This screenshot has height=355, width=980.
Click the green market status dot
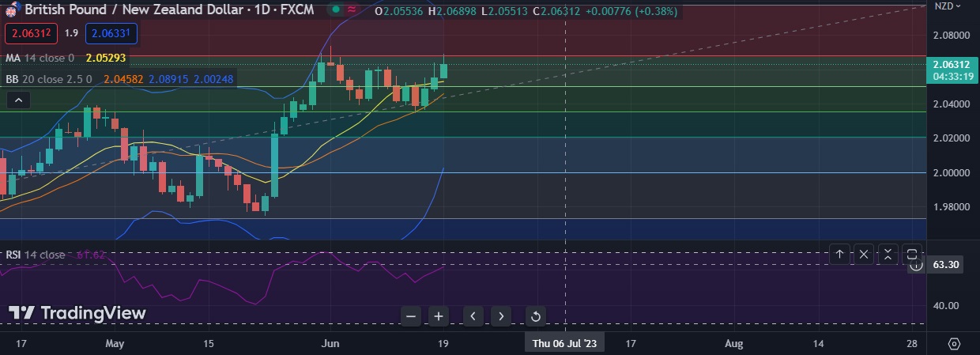(336, 10)
